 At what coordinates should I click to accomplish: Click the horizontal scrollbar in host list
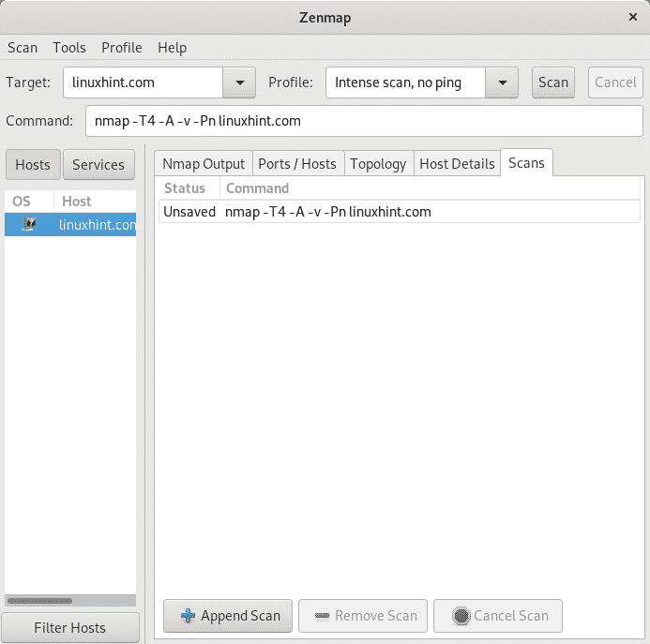pyautogui.click(x=39, y=601)
